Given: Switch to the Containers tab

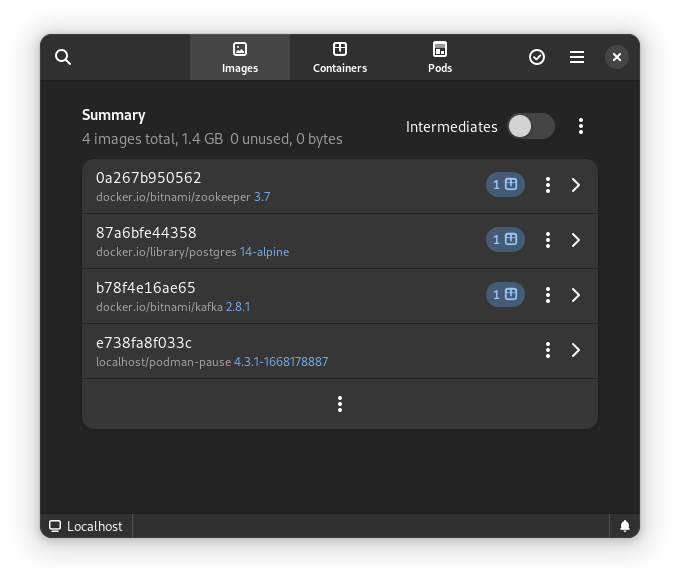Looking at the screenshot, I should pos(340,57).
